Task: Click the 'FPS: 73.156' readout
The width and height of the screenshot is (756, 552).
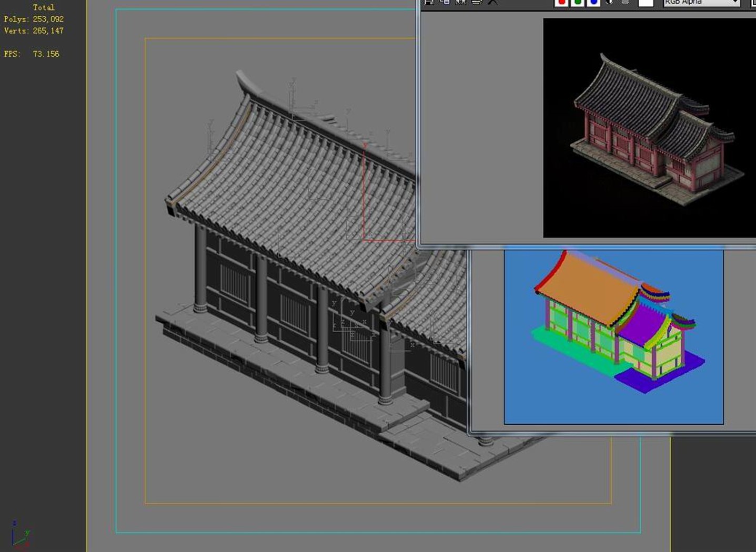Action: coord(32,54)
